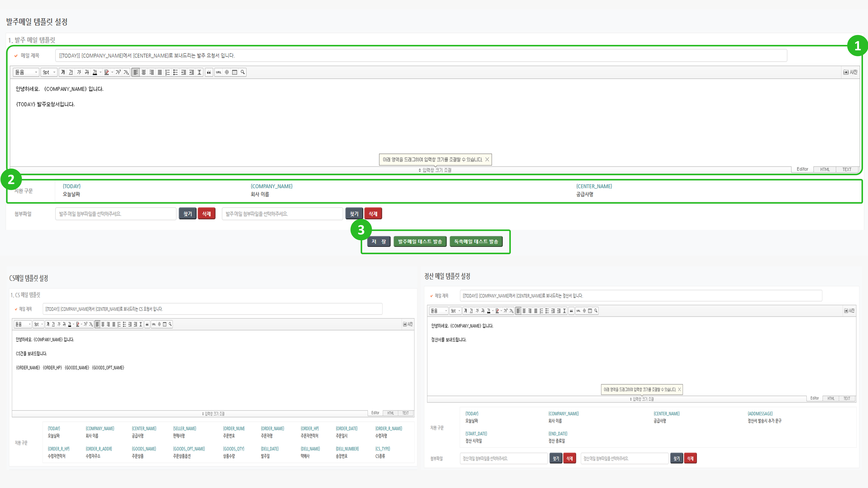The width and height of the screenshot is (868, 488).
Task: Close the resize hint tooltip in the order-mail editor
Action: click(x=487, y=159)
